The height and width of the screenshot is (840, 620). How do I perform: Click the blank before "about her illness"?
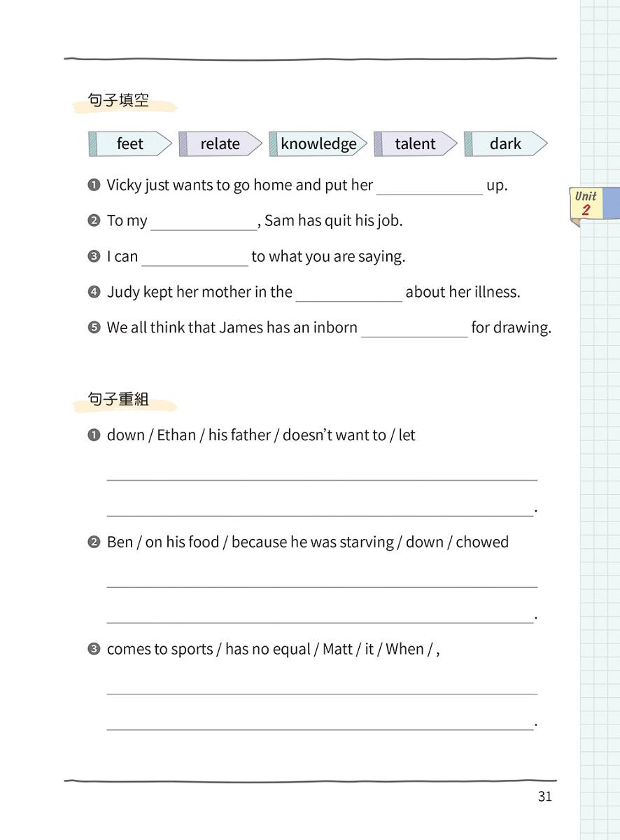(x=348, y=295)
